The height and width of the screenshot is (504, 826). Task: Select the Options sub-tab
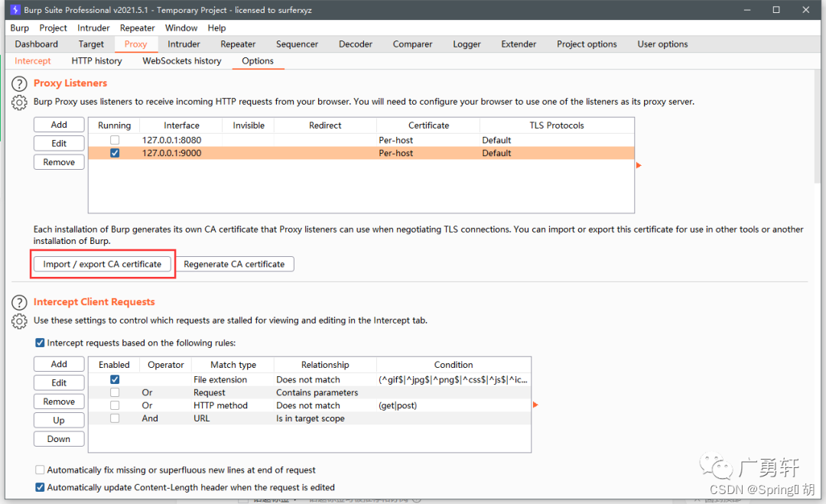258,61
